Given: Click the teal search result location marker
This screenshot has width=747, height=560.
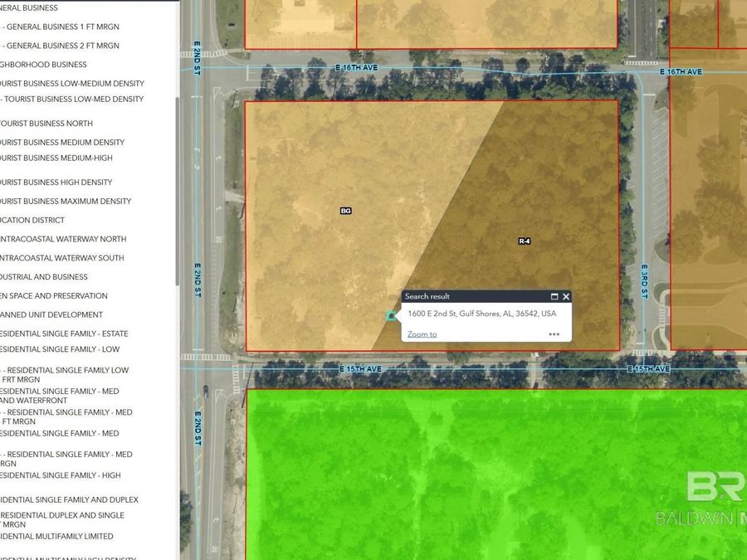Looking at the screenshot, I should tap(392, 316).
